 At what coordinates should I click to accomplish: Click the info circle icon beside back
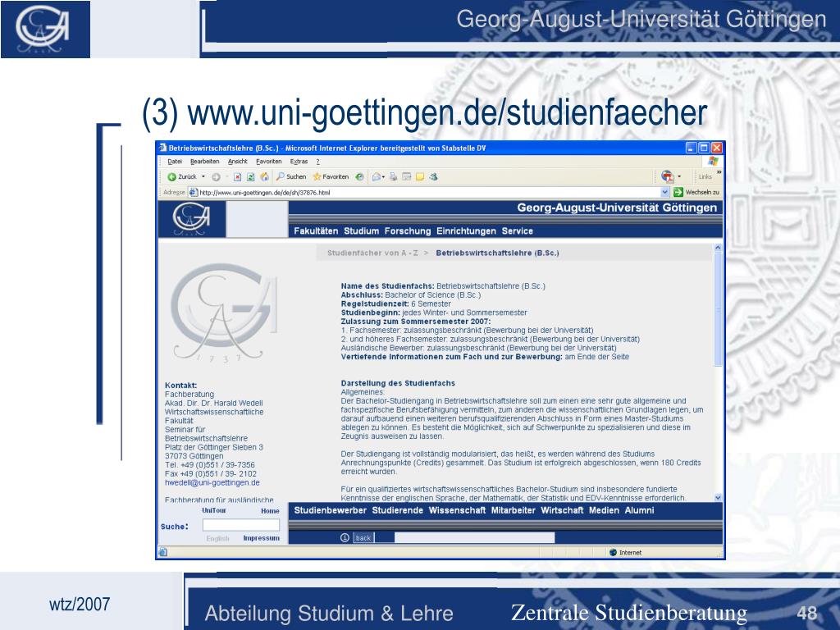tap(345, 538)
